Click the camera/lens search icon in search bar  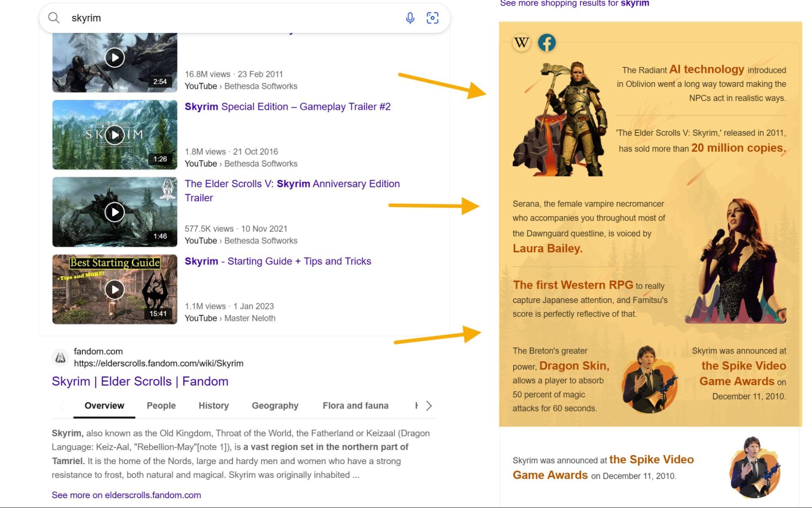[x=433, y=17]
